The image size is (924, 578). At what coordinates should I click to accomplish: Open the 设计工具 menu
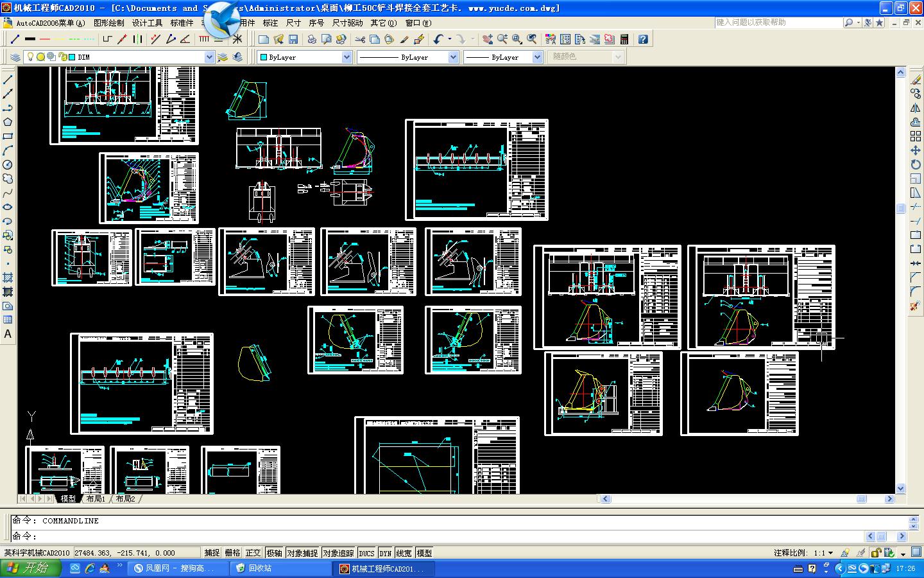click(148, 22)
